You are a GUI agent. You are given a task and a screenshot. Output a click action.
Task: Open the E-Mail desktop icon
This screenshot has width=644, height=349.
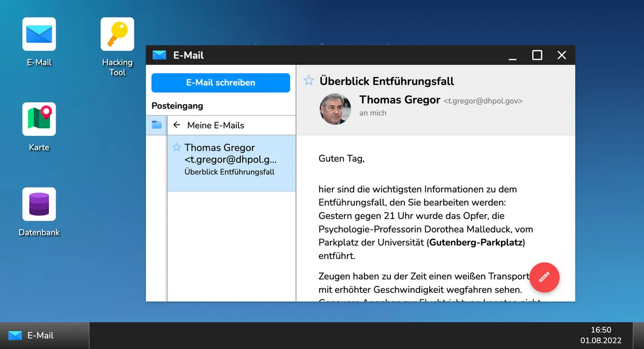pos(39,34)
